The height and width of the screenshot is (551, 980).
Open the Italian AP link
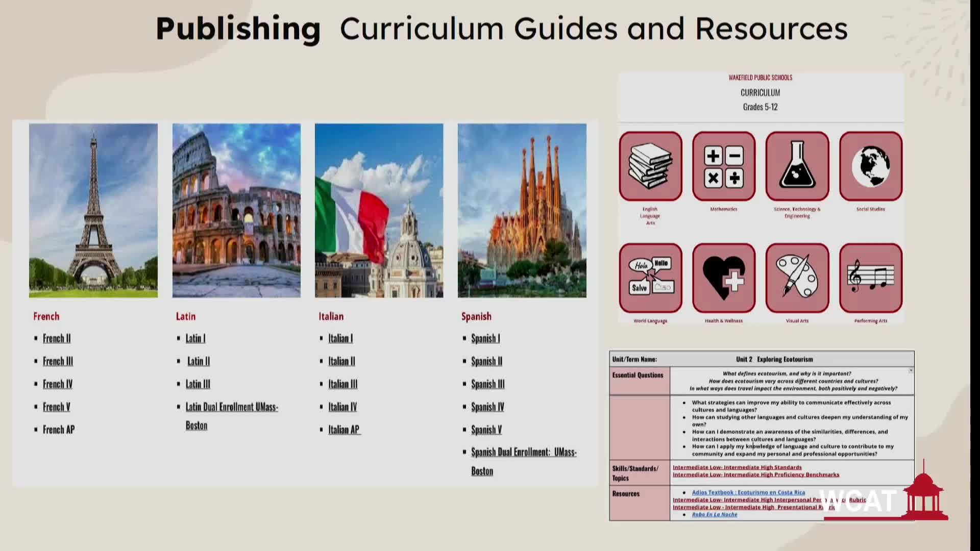345,430
